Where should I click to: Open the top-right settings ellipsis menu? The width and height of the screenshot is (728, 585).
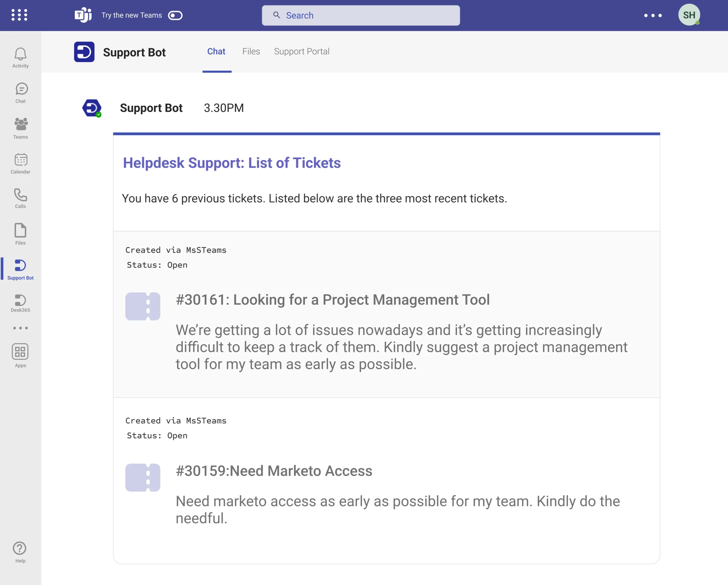pos(653,16)
